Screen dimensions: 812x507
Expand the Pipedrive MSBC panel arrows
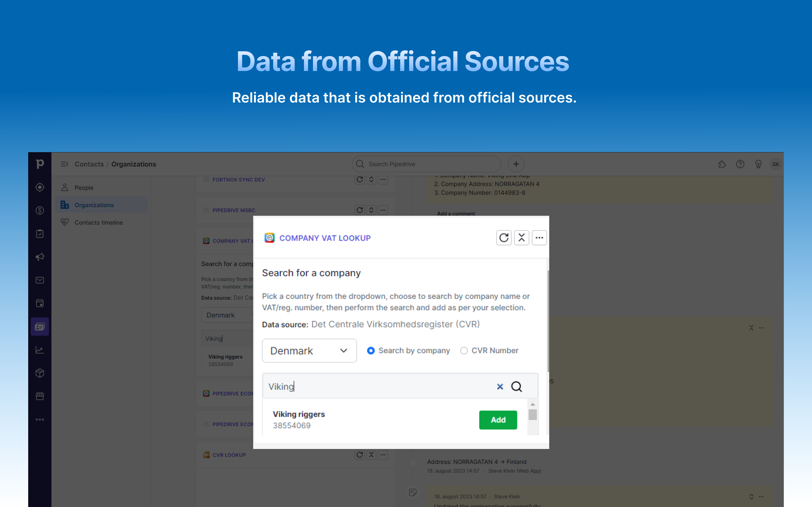click(371, 210)
